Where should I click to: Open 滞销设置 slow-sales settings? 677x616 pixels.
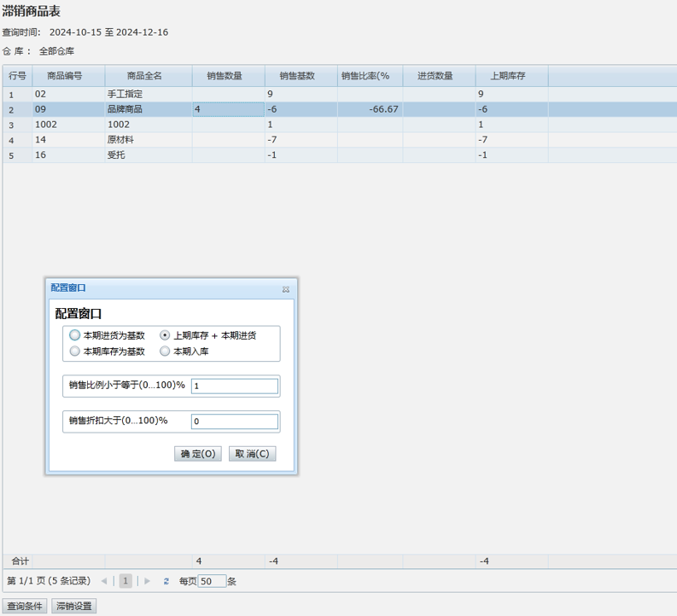point(74,606)
